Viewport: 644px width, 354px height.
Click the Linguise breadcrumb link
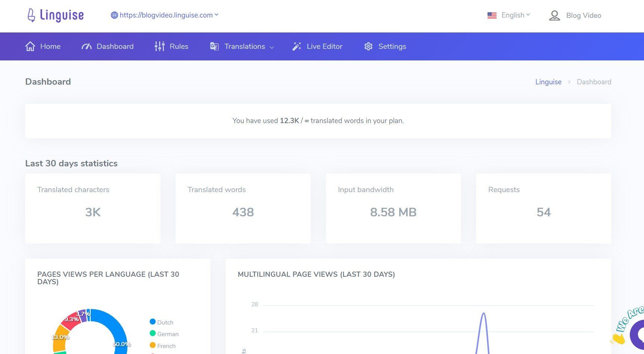point(548,82)
